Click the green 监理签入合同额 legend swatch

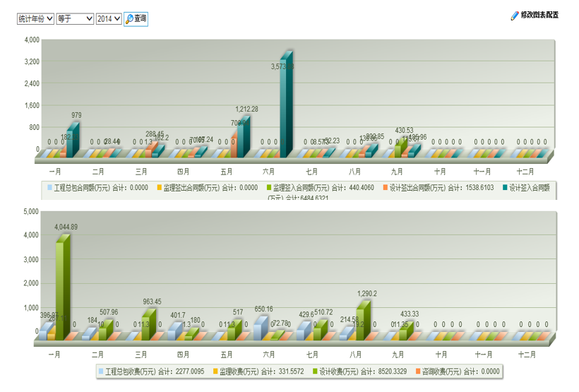point(269,188)
